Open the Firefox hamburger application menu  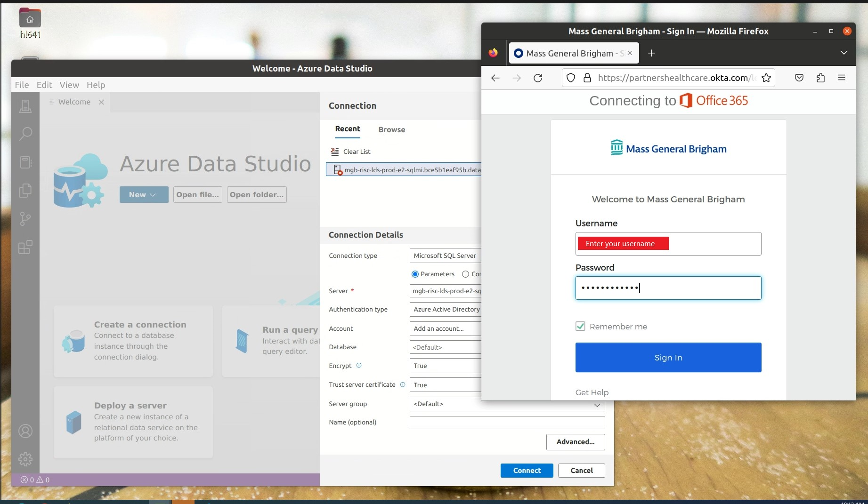pyautogui.click(x=842, y=78)
